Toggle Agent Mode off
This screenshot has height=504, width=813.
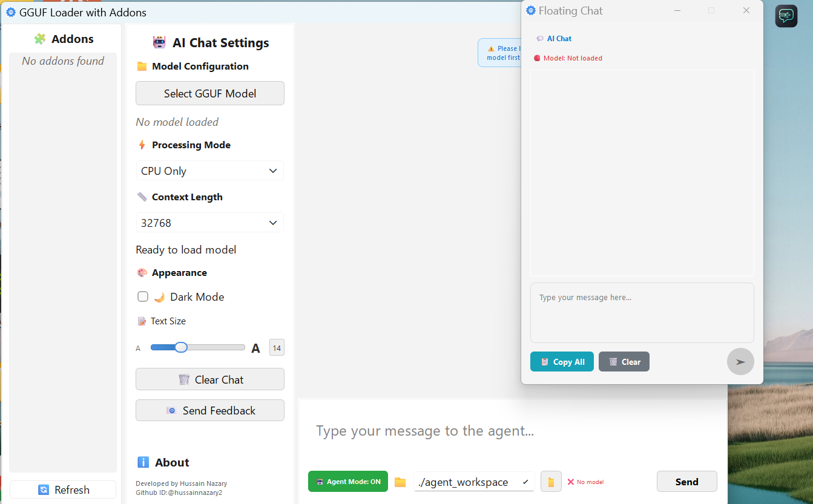click(347, 481)
